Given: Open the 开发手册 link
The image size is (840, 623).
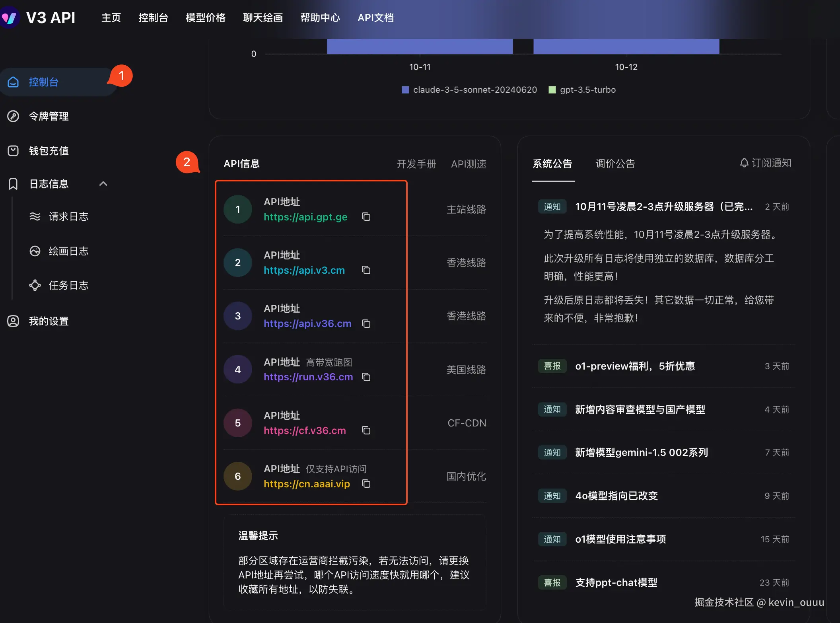Looking at the screenshot, I should tap(416, 164).
